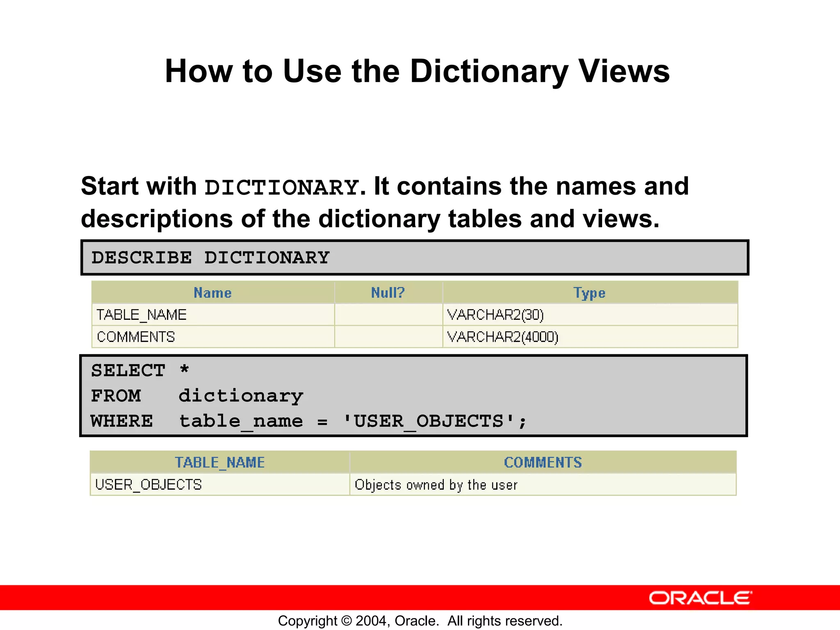Click the 'USER_OBJECTS' string in WHERE clause
840x630 pixels.
pos(429,422)
